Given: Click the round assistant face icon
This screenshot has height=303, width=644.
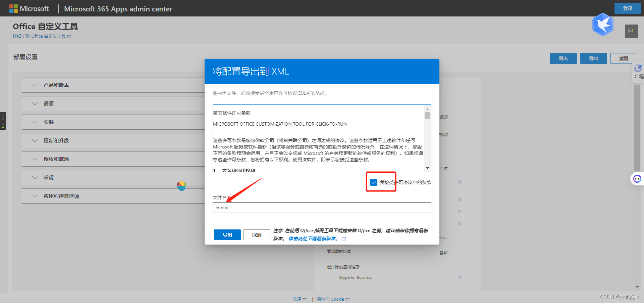Looking at the screenshot, I should [x=637, y=179].
